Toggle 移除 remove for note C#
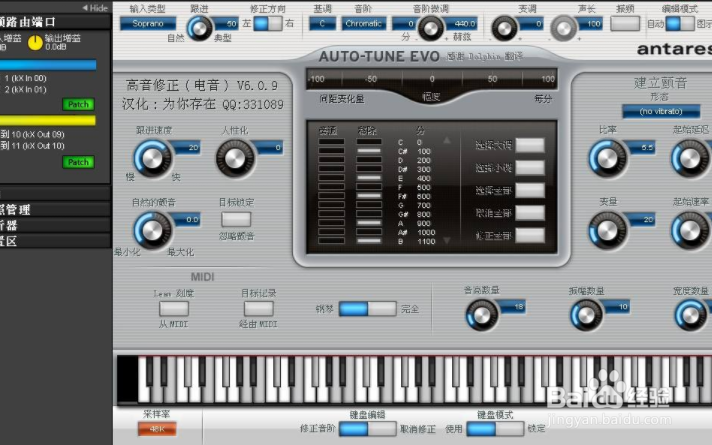 coord(369,151)
